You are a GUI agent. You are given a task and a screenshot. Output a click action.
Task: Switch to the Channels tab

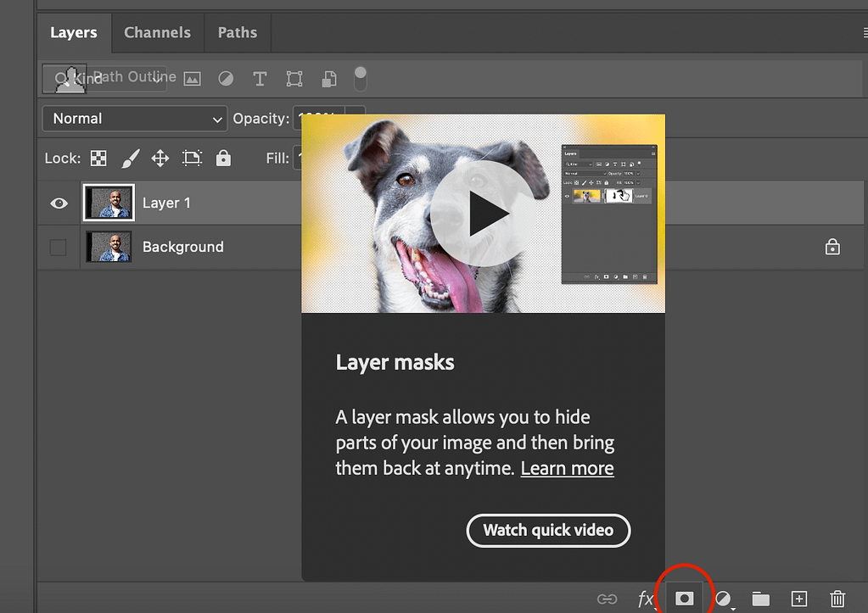(x=157, y=33)
